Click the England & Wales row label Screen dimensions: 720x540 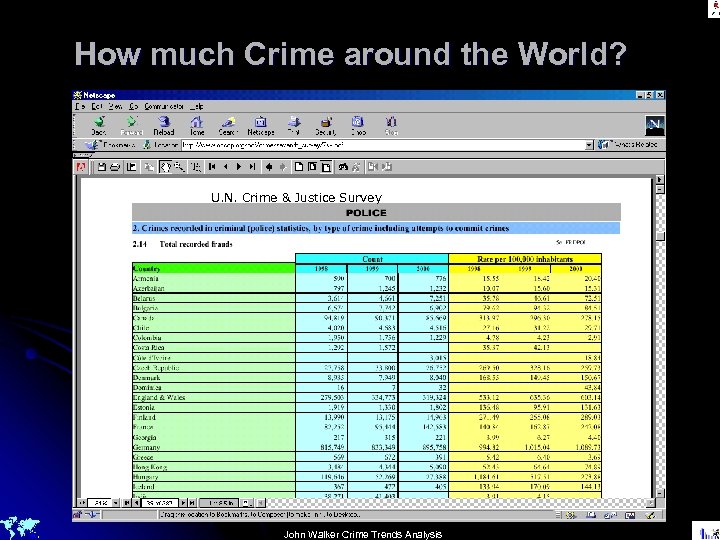[159, 398]
